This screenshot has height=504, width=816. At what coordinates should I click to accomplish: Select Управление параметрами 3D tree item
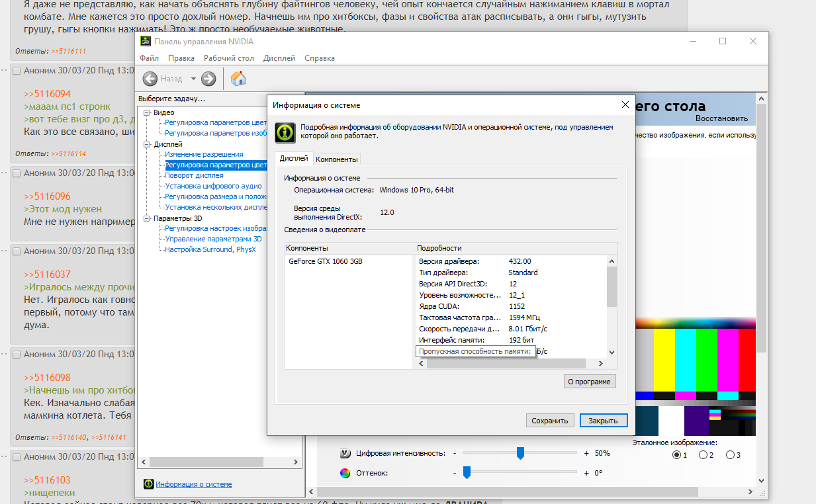click(213, 239)
